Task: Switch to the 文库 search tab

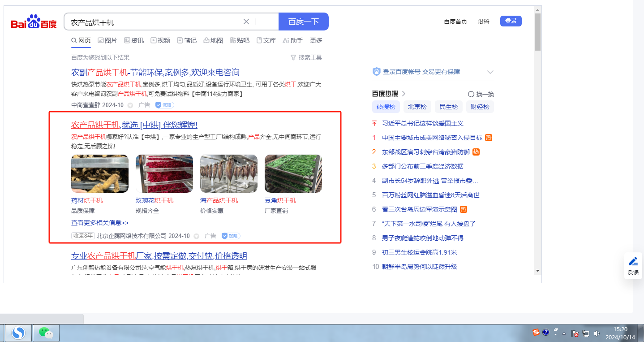Action: [x=266, y=40]
